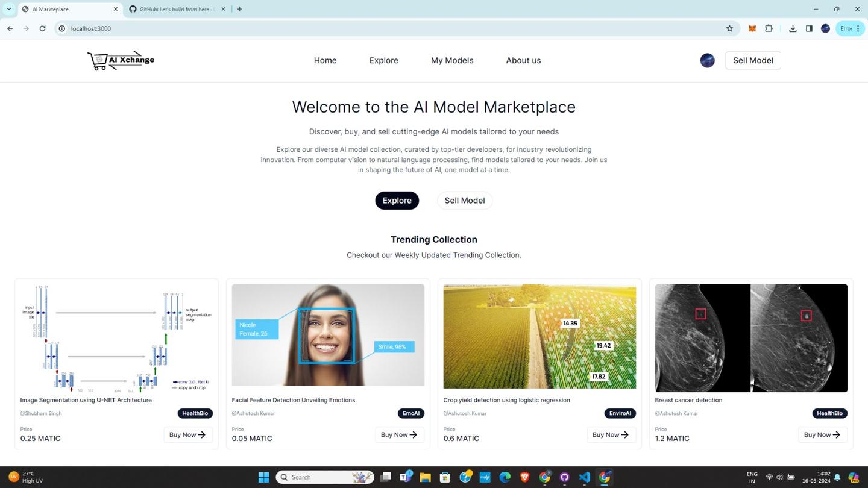Open the U-NET architecture diagram thumbnail
Screen dimensions: 868x488
116,338
